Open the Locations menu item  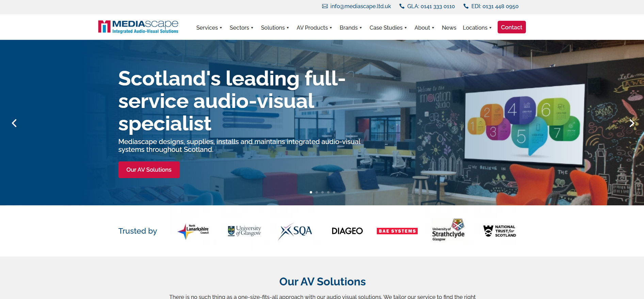pos(477,28)
